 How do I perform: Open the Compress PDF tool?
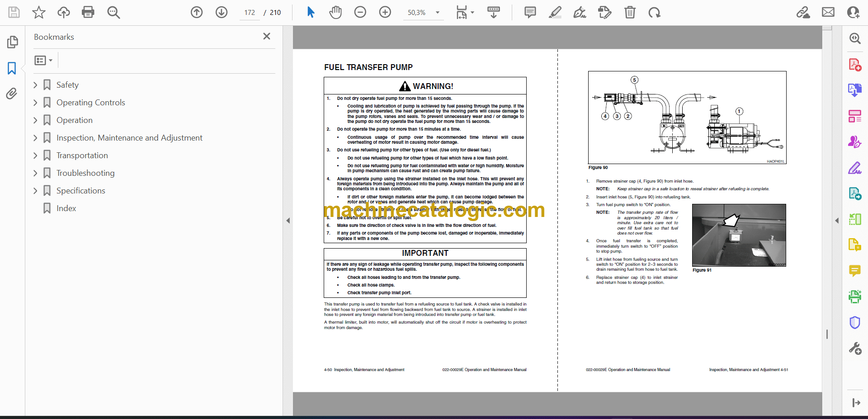(x=855, y=219)
